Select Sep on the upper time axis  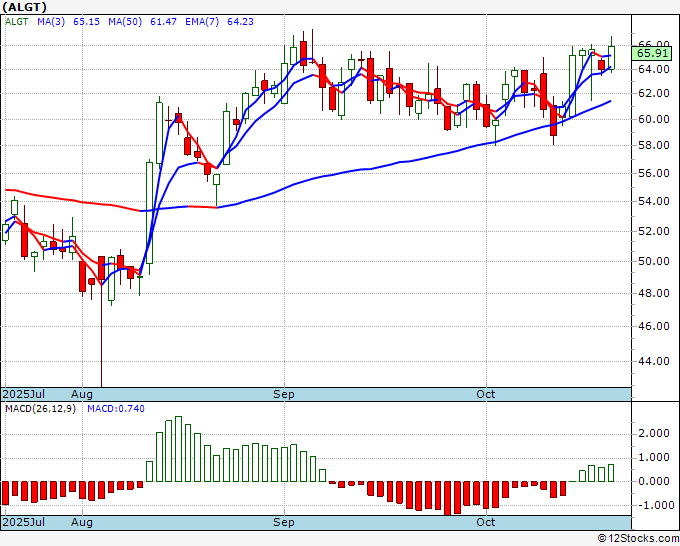pyautogui.click(x=284, y=394)
